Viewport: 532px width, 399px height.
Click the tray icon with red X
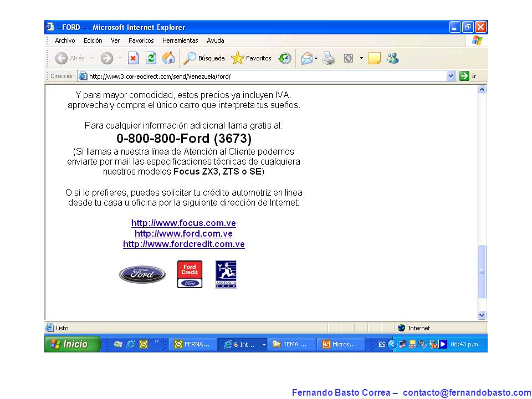coord(433,344)
